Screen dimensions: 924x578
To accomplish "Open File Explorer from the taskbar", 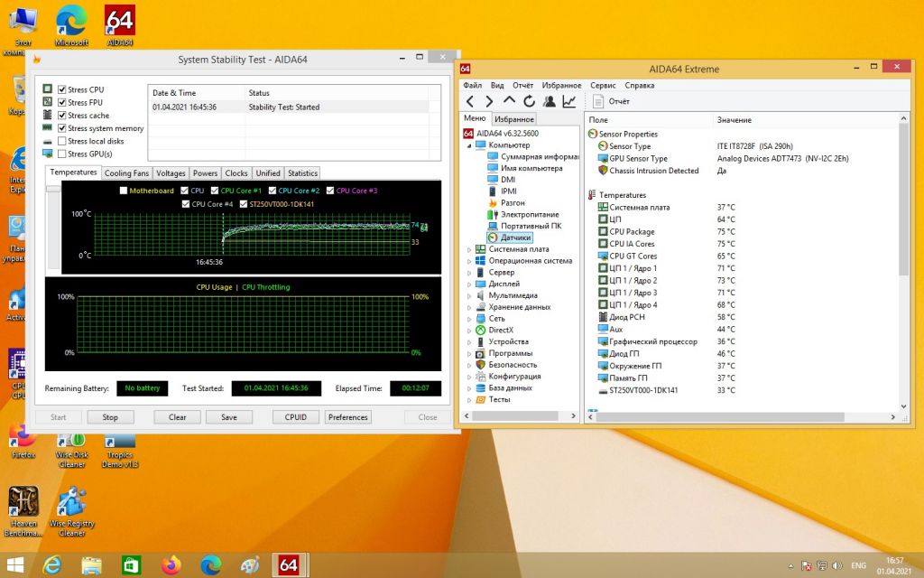I will [91, 565].
